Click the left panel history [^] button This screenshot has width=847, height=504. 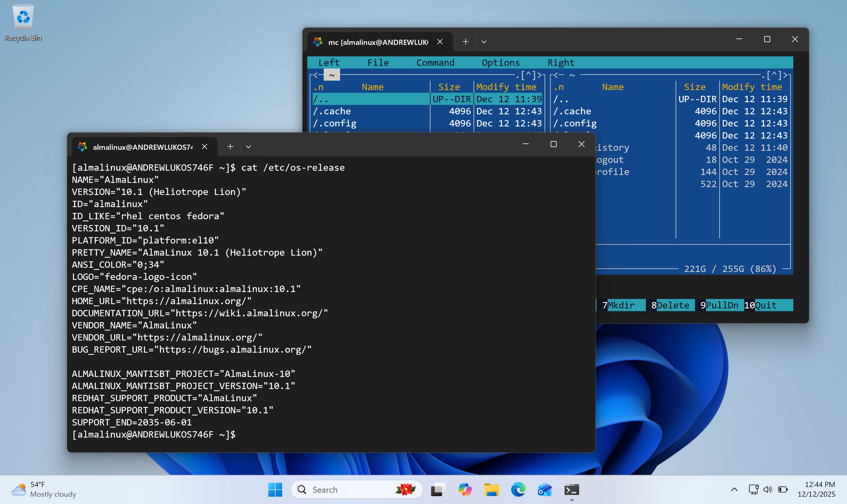tap(528, 75)
